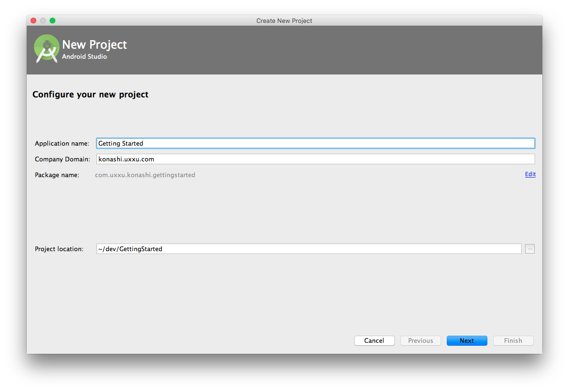Click the 'Company Domain:' label

point(63,159)
